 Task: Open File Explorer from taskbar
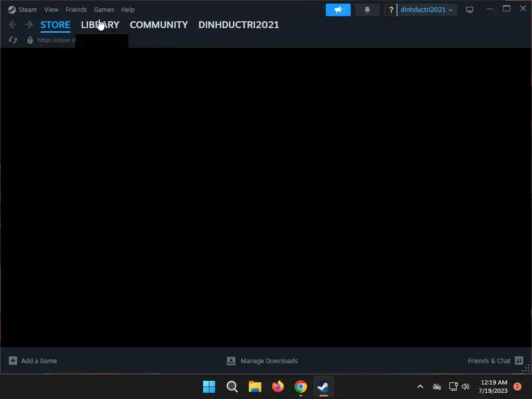[x=255, y=387]
